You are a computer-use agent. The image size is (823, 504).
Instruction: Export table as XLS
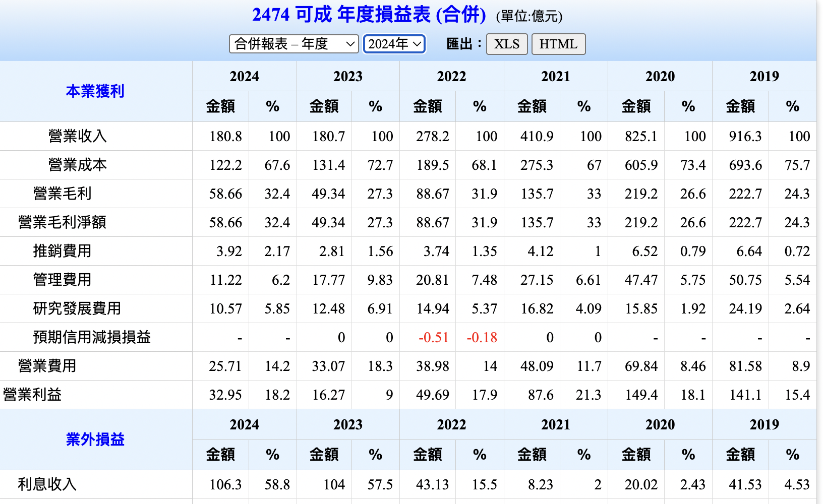click(507, 44)
